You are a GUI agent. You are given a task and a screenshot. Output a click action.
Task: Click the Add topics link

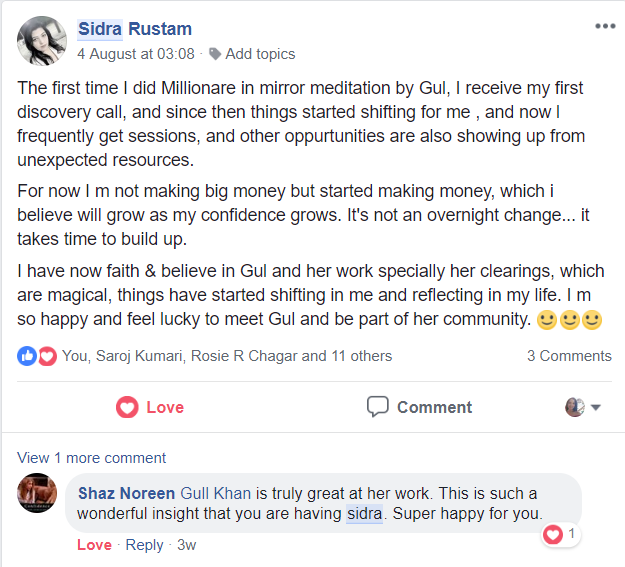click(x=260, y=54)
